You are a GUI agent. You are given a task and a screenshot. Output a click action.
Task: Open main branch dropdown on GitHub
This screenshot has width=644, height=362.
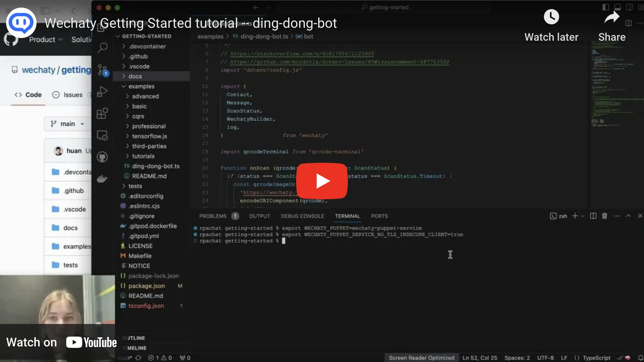point(67,124)
